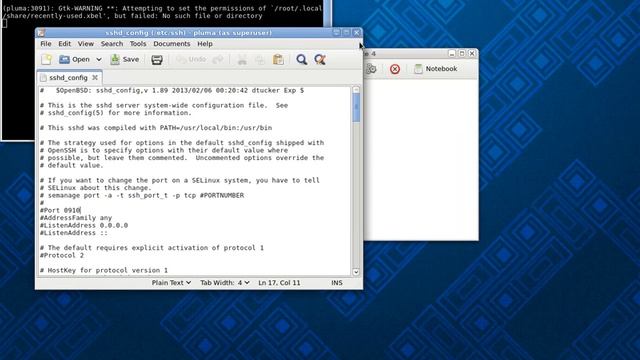Copy selection with the copy icon
Image resolution: width=640 pixels, height=360 pixels.
(260, 60)
